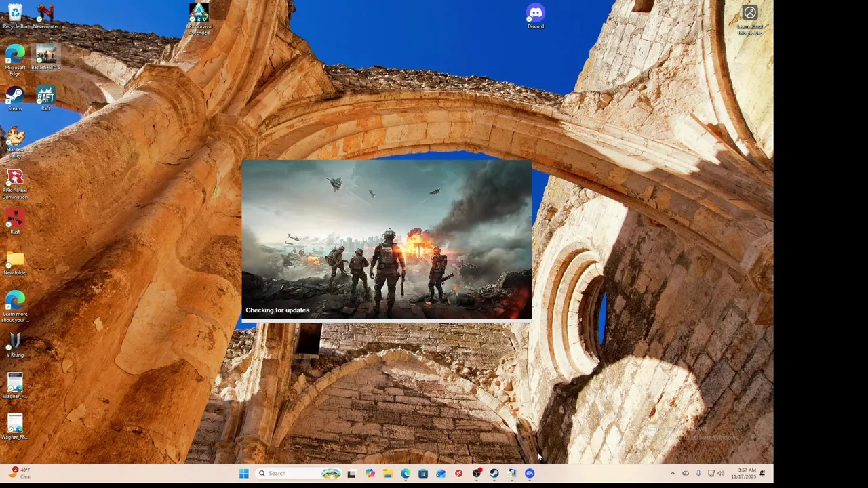Screen dimensions: 868x488
Task: Select the Rust desktop shortcut
Action: point(15,222)
